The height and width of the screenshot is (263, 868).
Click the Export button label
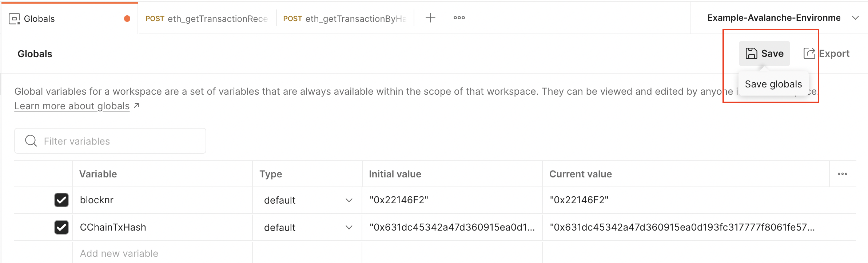coord(834,54)
